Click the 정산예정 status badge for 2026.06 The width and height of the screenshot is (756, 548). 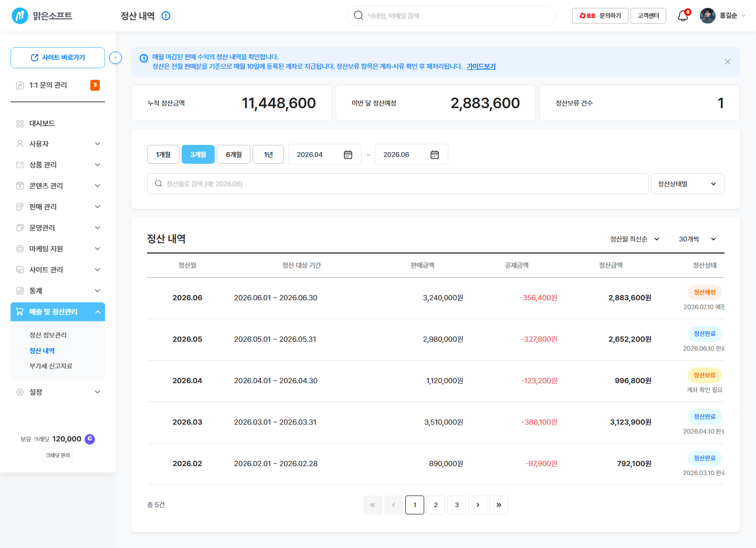705,292
